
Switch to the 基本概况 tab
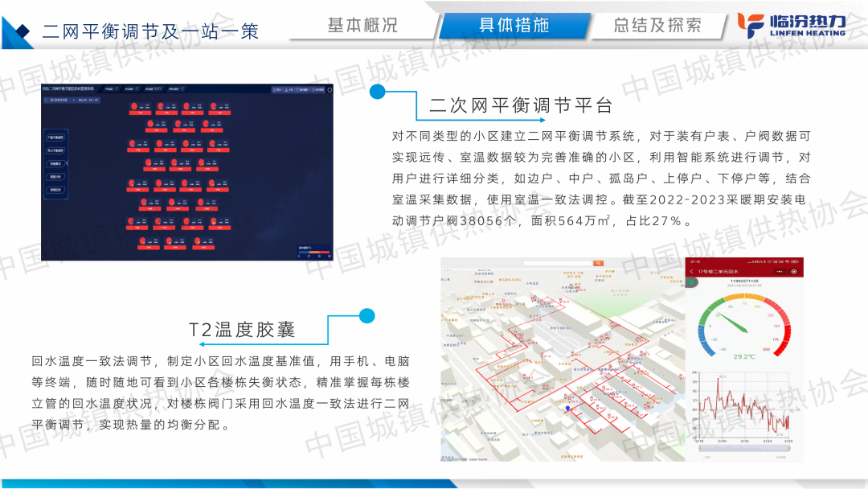(362, 25)
